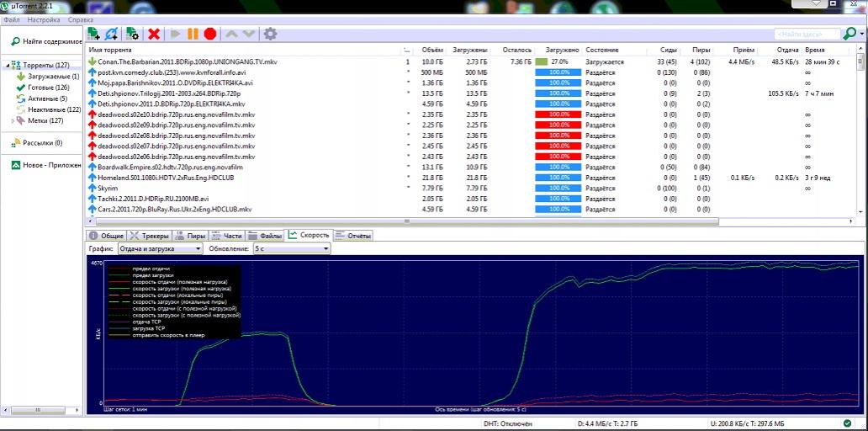Viewport: 868px width, 431px height.
Task: Select the Активные (5) category
Action: (x=48, y=98)
